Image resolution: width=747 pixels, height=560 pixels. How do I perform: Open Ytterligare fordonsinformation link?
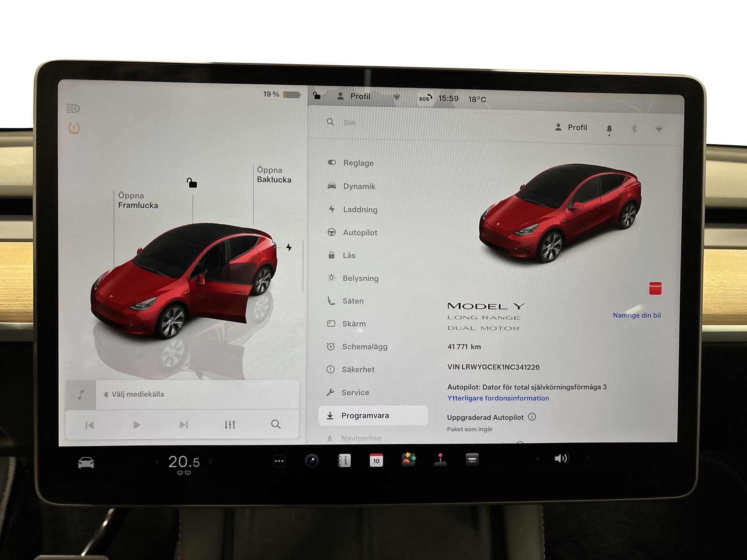click(x=498, y=398)
